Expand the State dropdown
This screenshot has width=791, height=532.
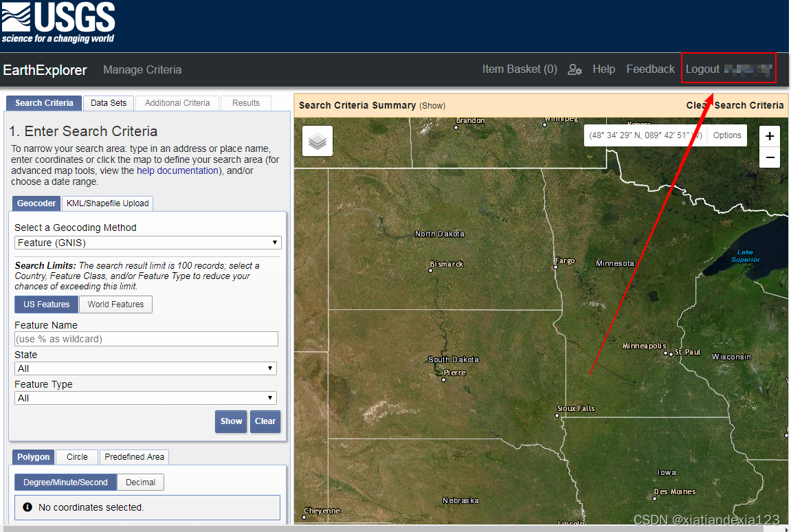145,368
